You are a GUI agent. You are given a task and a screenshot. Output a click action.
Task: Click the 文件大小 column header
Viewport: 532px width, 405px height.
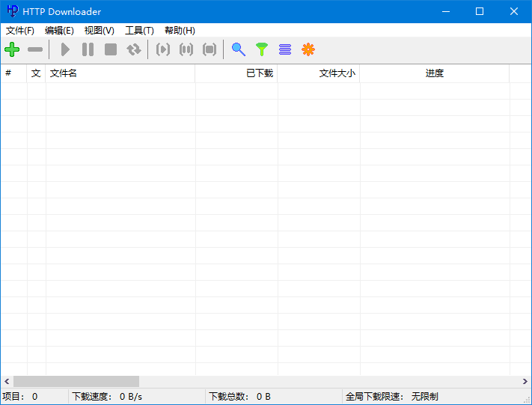click(319, 73)
